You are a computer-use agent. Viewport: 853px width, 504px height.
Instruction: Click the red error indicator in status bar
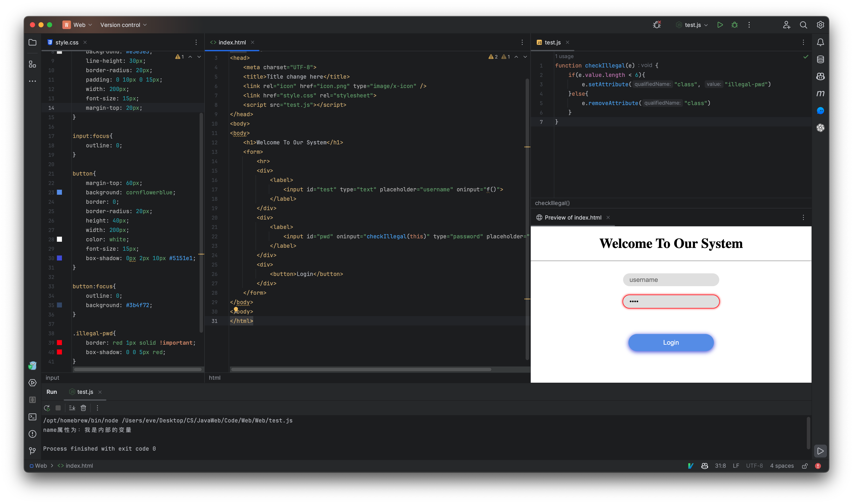point(818,466)
